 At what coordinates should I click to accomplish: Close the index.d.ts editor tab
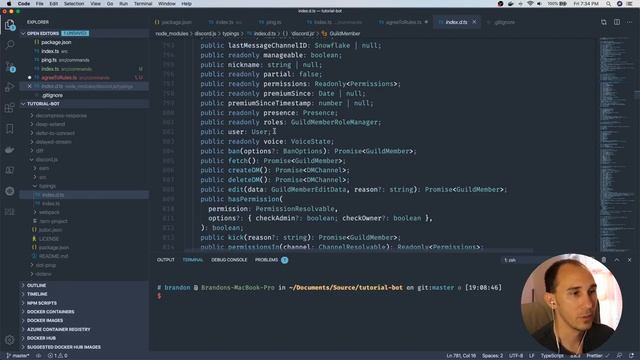click(474, 22)
